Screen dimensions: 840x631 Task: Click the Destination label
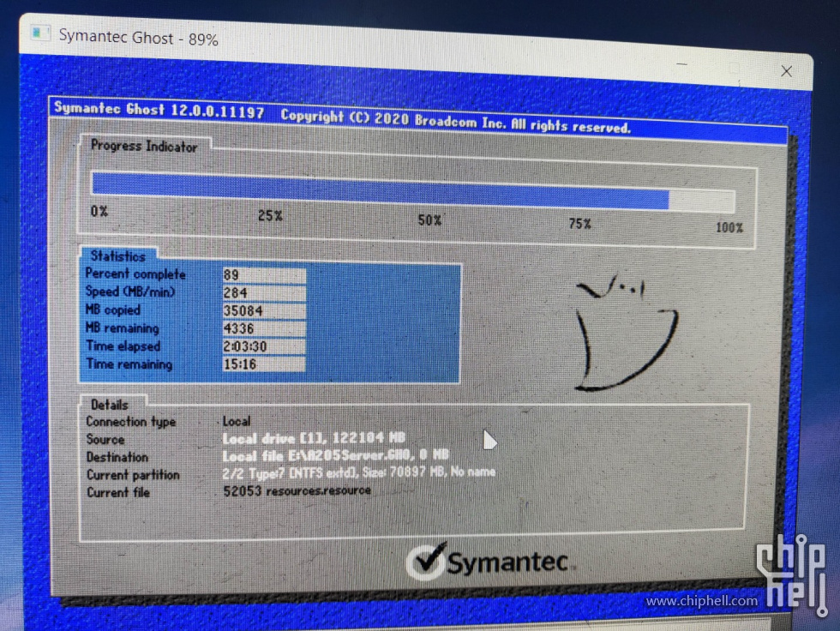click(x=117, y=457)
